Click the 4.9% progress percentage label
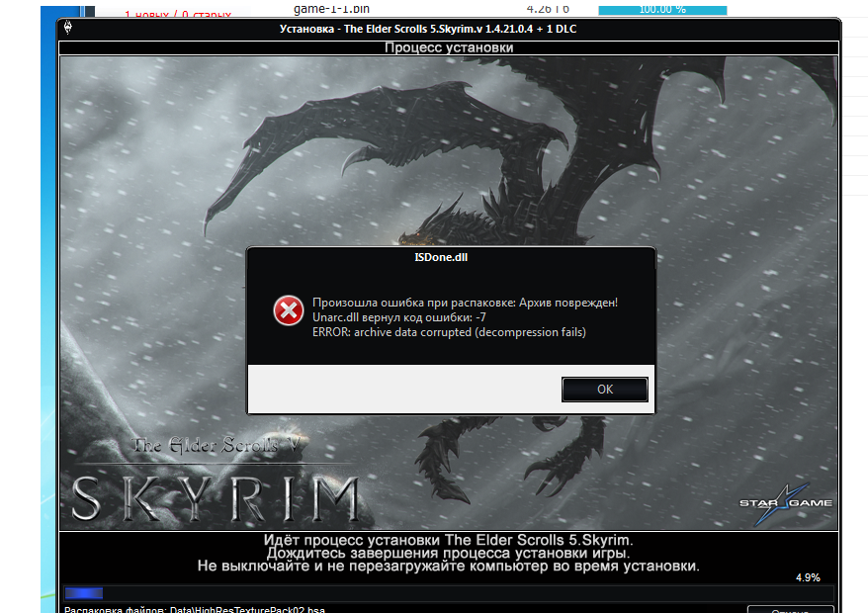This screenshot has width=868, height=613. pos(809,577)
